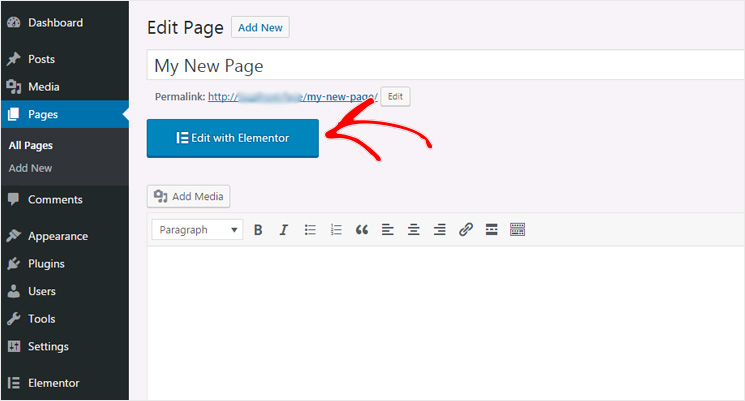Screen dimensions: 745x401
Task: Open the Paragraph format dropdown
Action: tap(197, 230)
